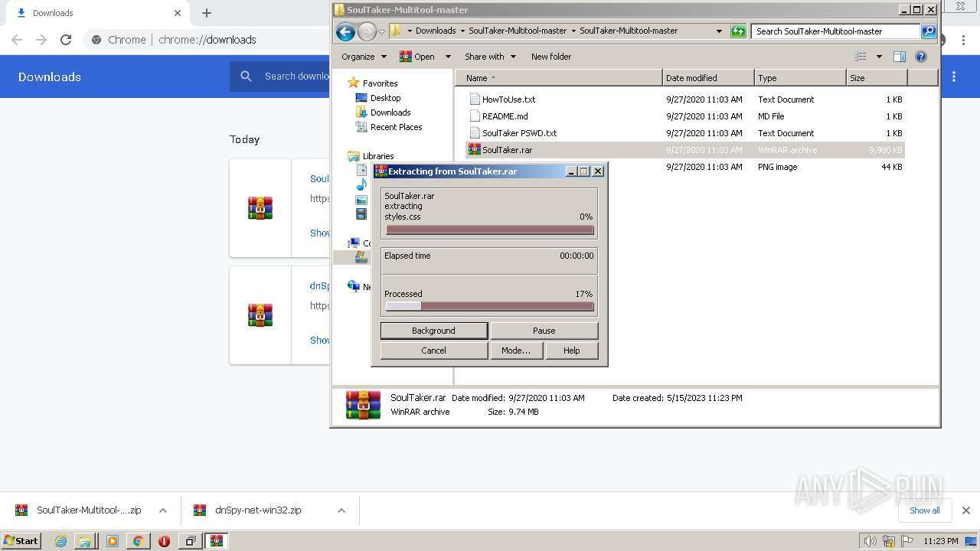Click the Mode... button in the extraction dialog

pyautogui.click(x=516, y=350)
